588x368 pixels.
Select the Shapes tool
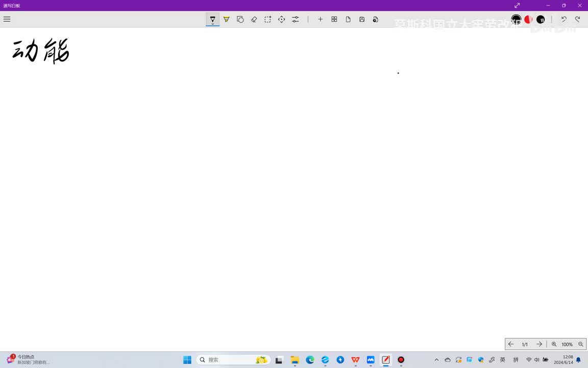240,19
